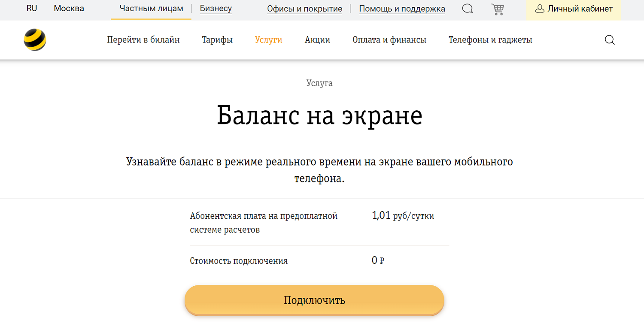The height and width of the screenshot is (333, 644).
Task: Select the Бизнесу tab
Action: (216, 9)
